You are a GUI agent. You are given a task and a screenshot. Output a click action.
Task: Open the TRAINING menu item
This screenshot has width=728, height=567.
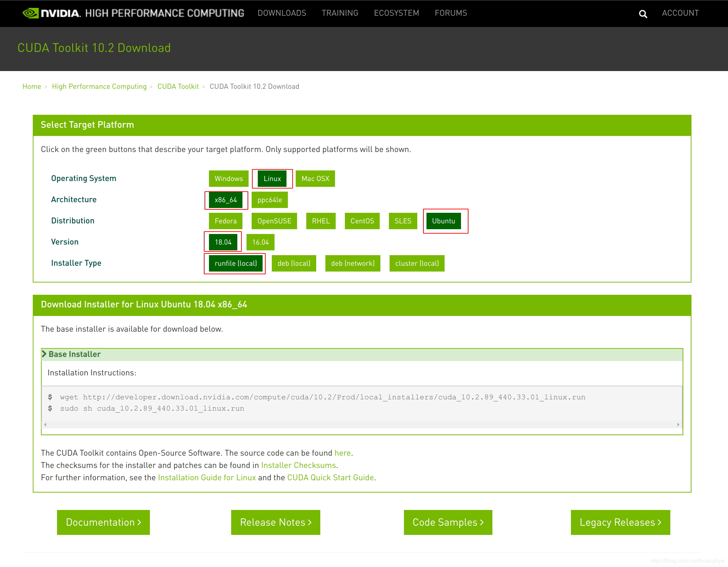[x=340, y=13]
